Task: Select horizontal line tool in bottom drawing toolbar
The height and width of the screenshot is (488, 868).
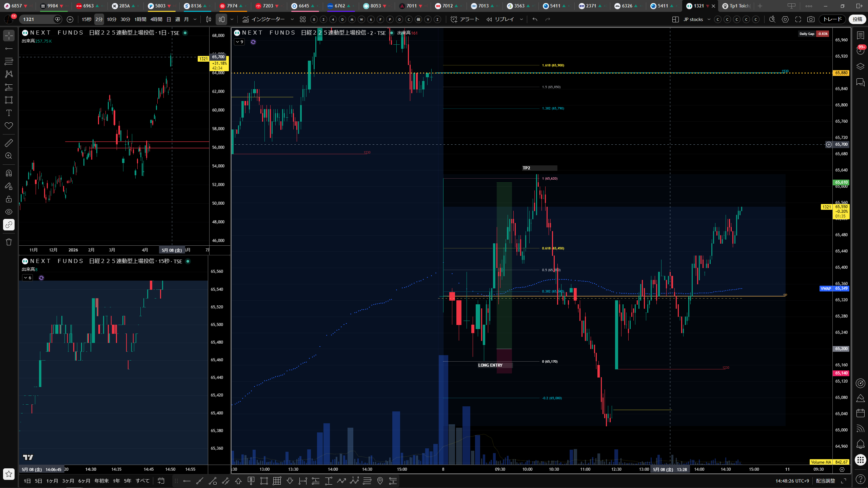Action: pyautogui.click(x=187, y=481)
